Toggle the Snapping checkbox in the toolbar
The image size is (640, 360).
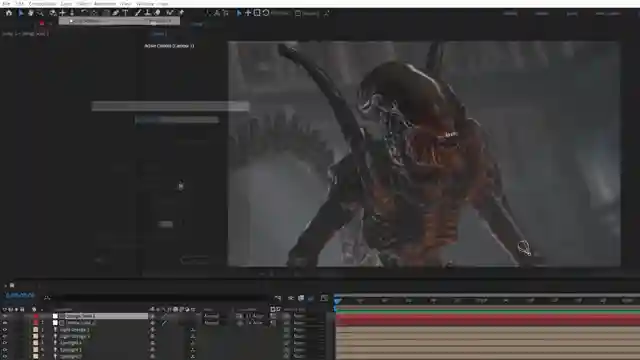click(x=298, y=13)
